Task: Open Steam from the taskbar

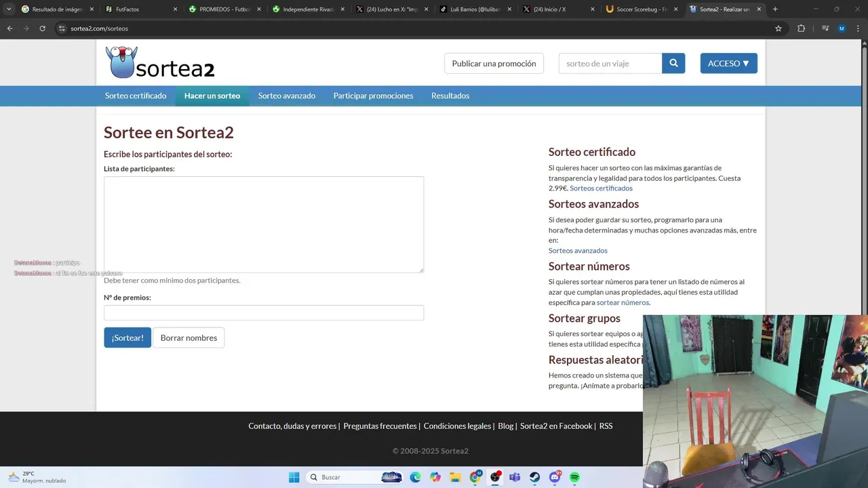Action: (535, 477)
